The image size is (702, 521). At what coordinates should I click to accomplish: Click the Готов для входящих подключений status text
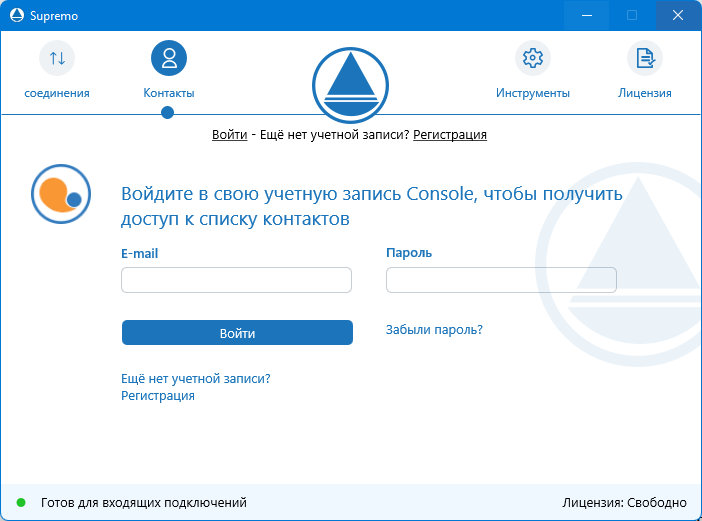(x=144, y=503)
